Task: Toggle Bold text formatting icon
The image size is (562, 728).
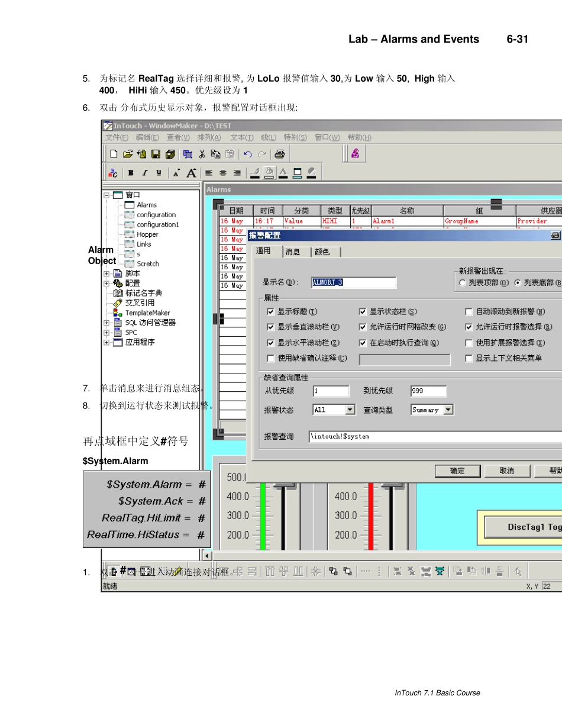Action: click(131, 173)
